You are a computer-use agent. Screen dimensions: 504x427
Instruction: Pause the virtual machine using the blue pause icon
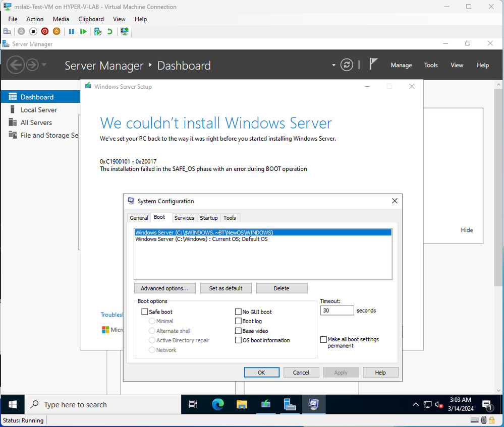click(71, 31)
